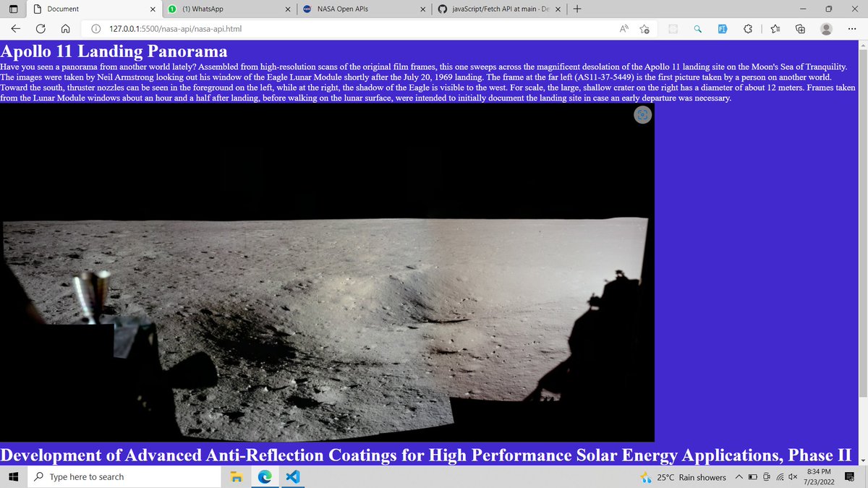Open File Explorer from the taskbar

[x=237, y=476]
